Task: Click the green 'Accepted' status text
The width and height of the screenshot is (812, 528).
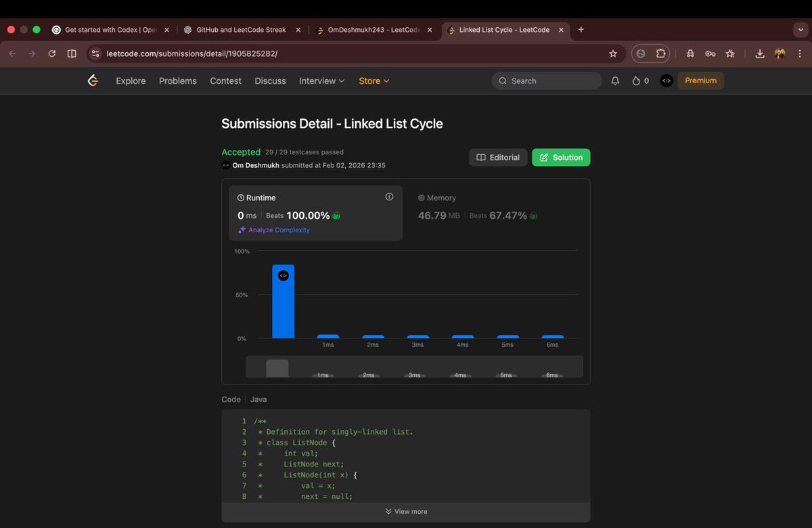Action: coord(241,152)
